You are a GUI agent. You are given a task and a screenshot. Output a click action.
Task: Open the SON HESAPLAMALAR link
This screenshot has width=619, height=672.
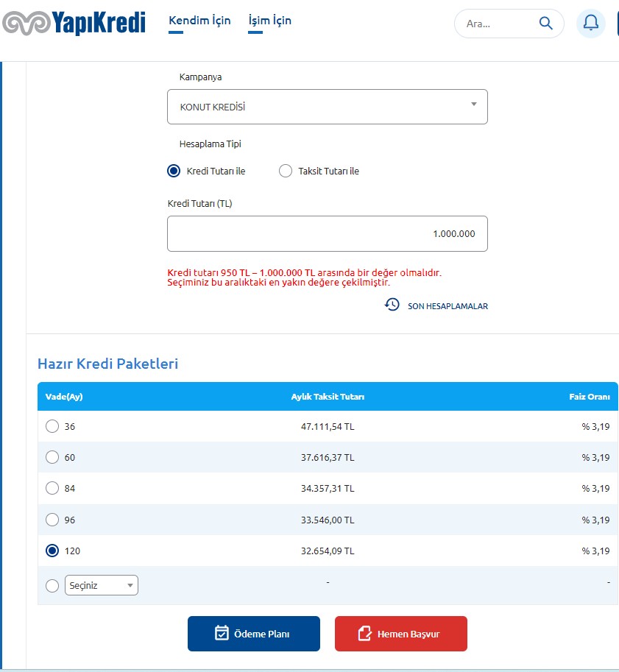[448, 306]
